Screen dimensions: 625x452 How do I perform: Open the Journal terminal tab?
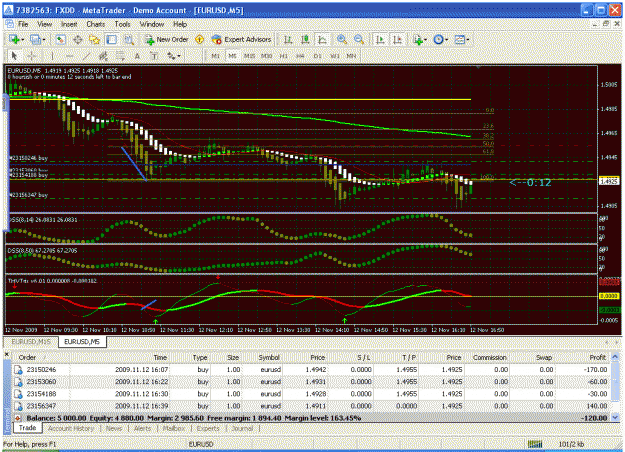(x=242, y=428)
